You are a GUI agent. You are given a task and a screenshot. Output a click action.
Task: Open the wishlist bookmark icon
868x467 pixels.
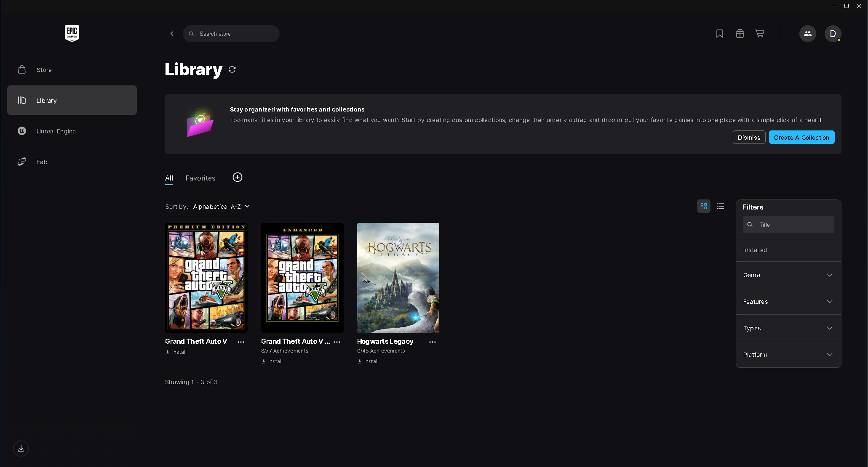[x=720, y=34]
